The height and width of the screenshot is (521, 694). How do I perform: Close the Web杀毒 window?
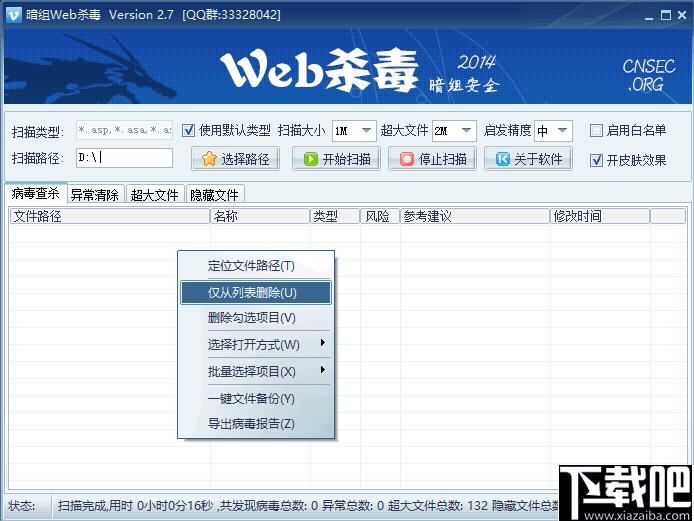tap(682, 15)
